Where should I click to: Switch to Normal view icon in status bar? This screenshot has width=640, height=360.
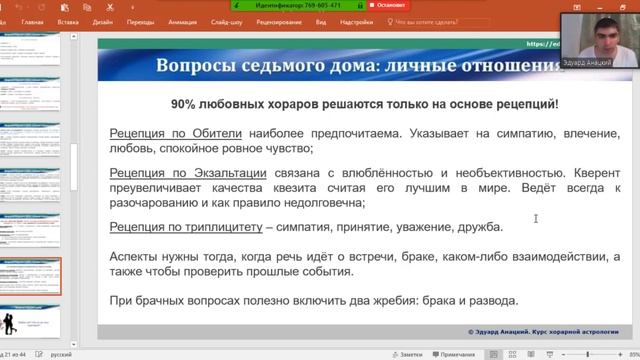493,355
